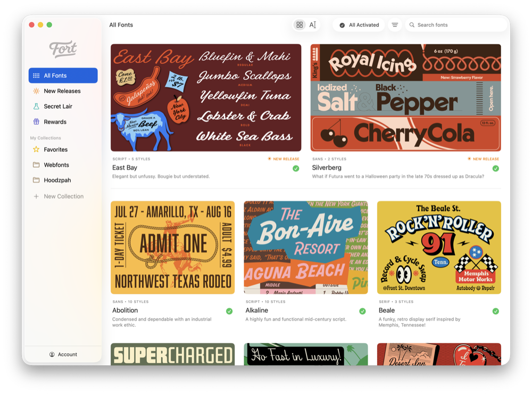Click New Release badge on East Bay
532x394 pixels.
(284, 159)
